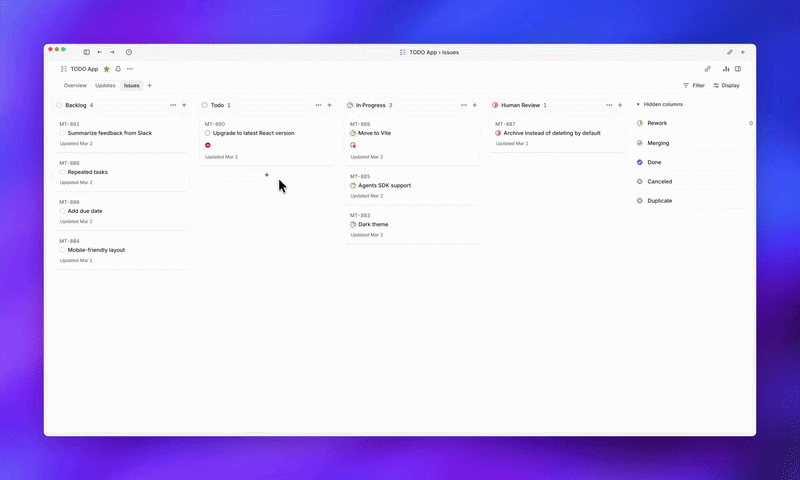800x480 pixels.
Task: Change status circle of Repeated tasks issue
Action: (62, 172)
